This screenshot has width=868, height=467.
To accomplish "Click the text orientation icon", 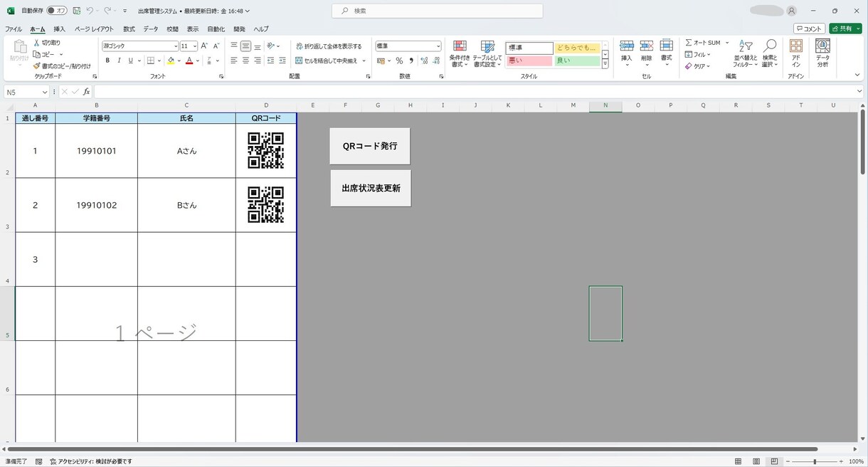I will click(271, 46).
